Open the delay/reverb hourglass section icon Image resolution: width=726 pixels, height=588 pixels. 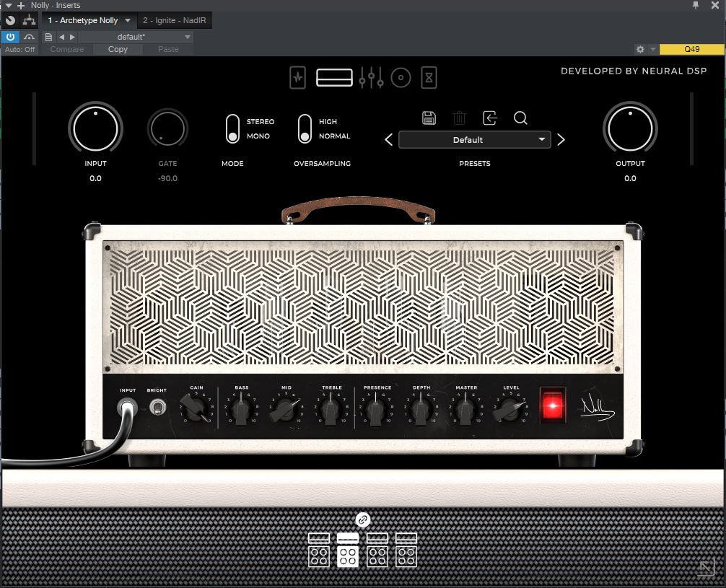click(429, 77)
